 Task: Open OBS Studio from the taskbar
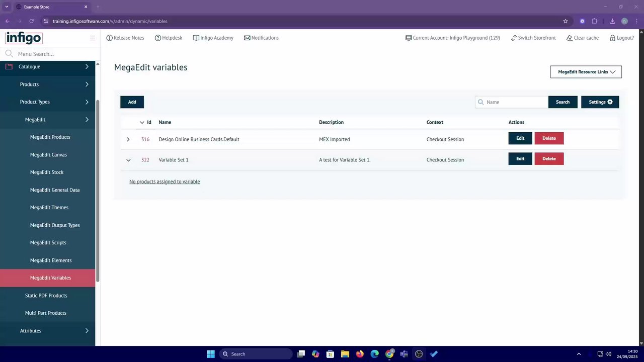(419, 354)
